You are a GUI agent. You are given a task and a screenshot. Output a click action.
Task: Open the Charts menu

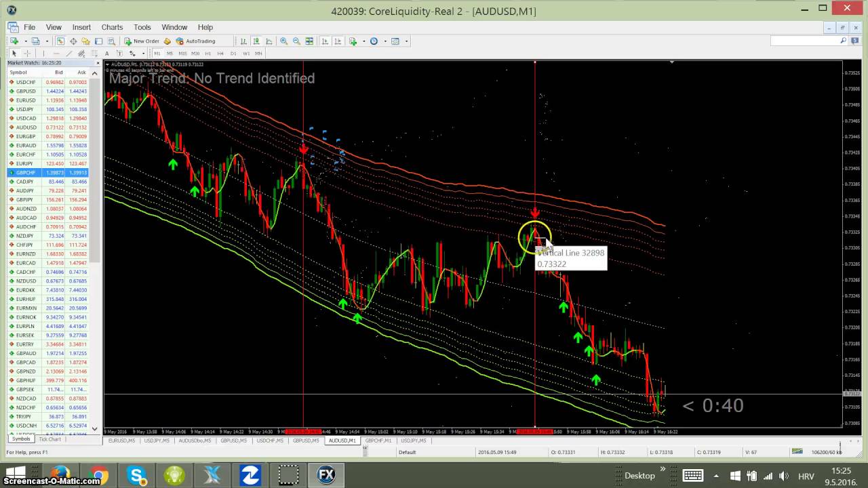(112, 27)
